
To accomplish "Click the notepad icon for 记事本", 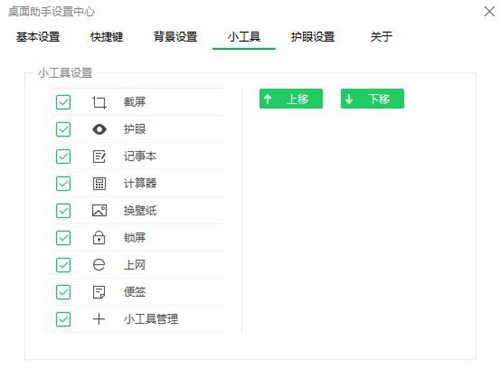I will click(x=99, y=156).
